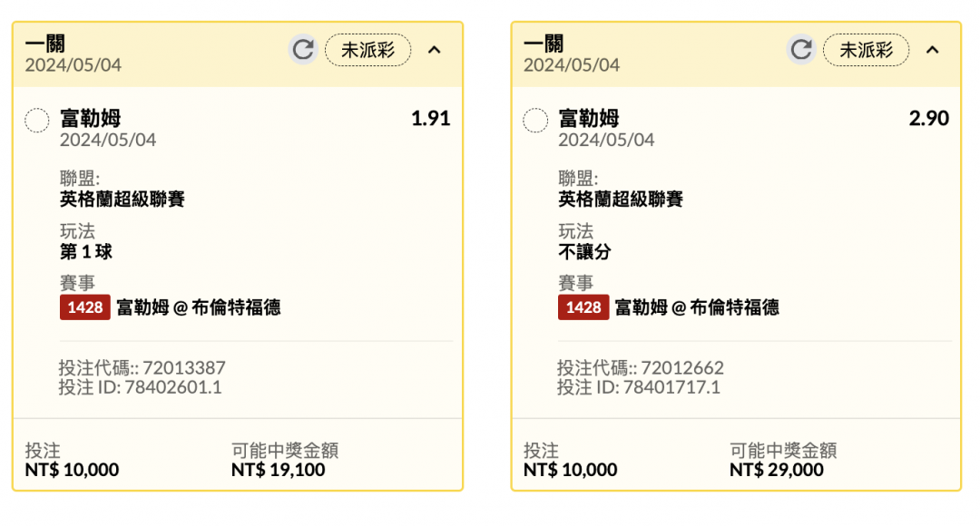This screenshot has width=980, height=526.
Task: Click the 一關 header of the left card
Action: (x=45, y=44)
